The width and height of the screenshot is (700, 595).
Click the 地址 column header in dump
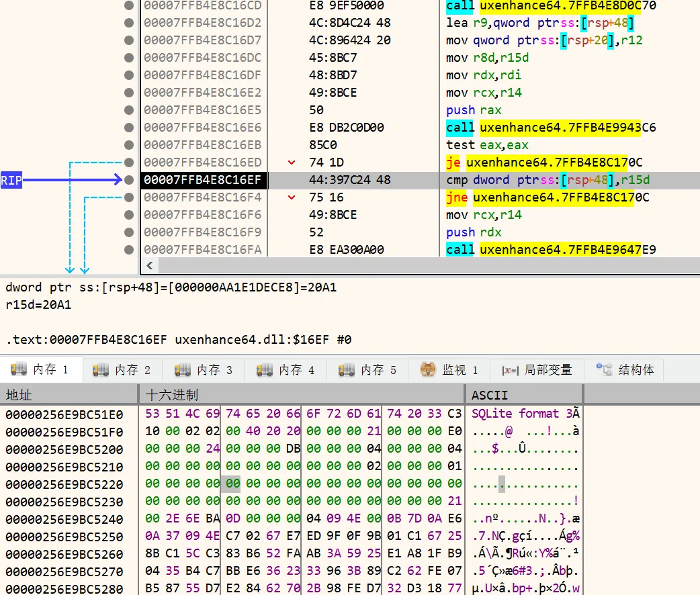click(69, 395)
